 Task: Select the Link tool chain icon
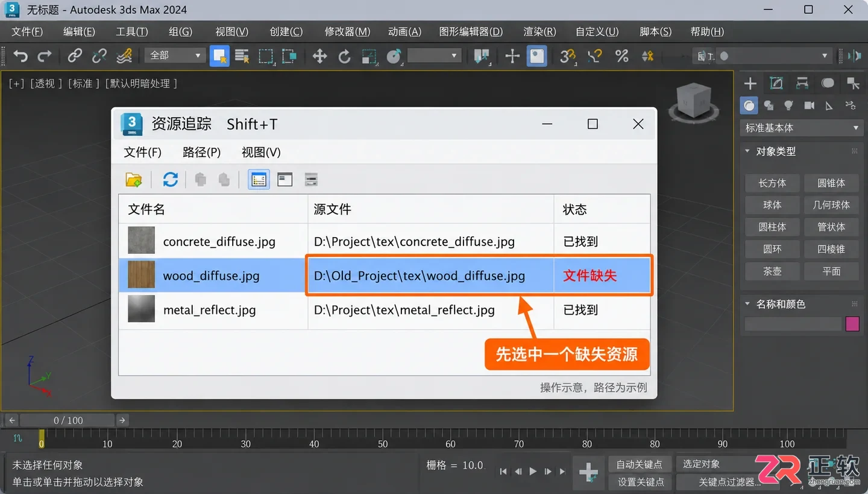pyautogui.click(x=75, y=56)
